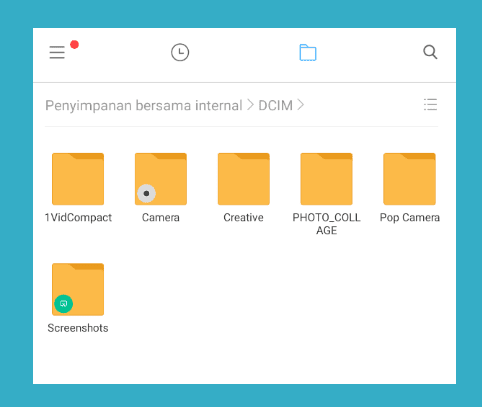Select the Screenshots folder name label
The width and height of the screenshot is (482, 407).
[x=78, y=328]
